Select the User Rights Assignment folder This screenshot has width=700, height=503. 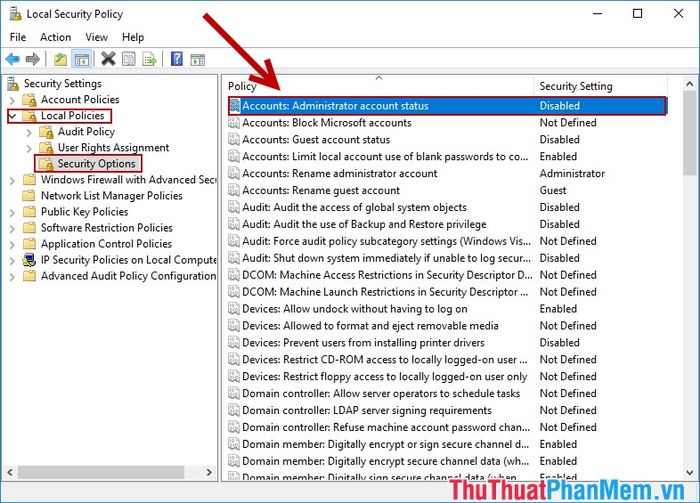pyautogui.click(x=113, y=148)
